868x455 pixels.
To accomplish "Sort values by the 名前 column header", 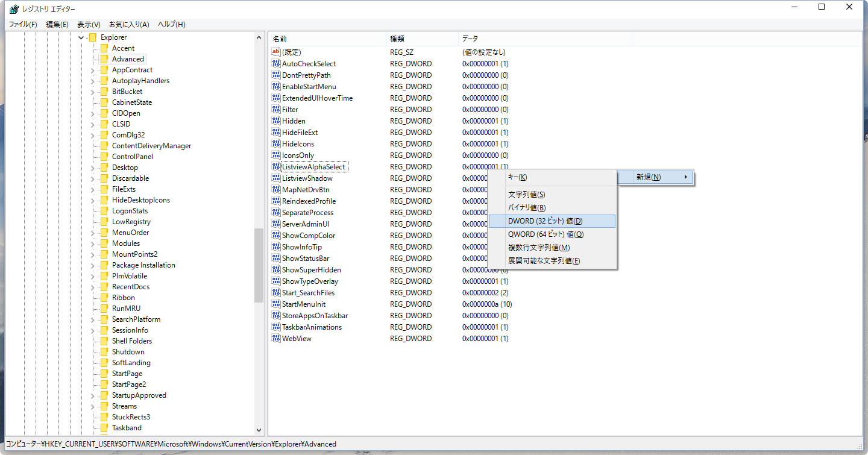I will [x=325, y=39].
